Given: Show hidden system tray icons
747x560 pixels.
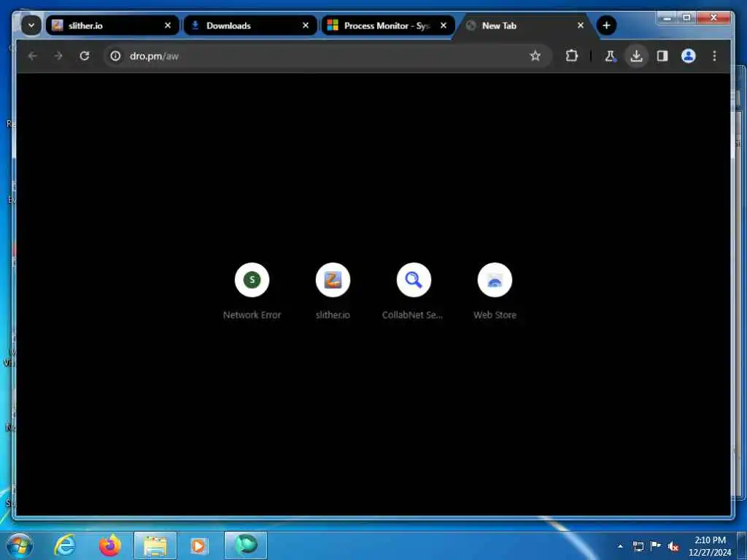Looking at the screenshot, I should [x=620, y=546].
